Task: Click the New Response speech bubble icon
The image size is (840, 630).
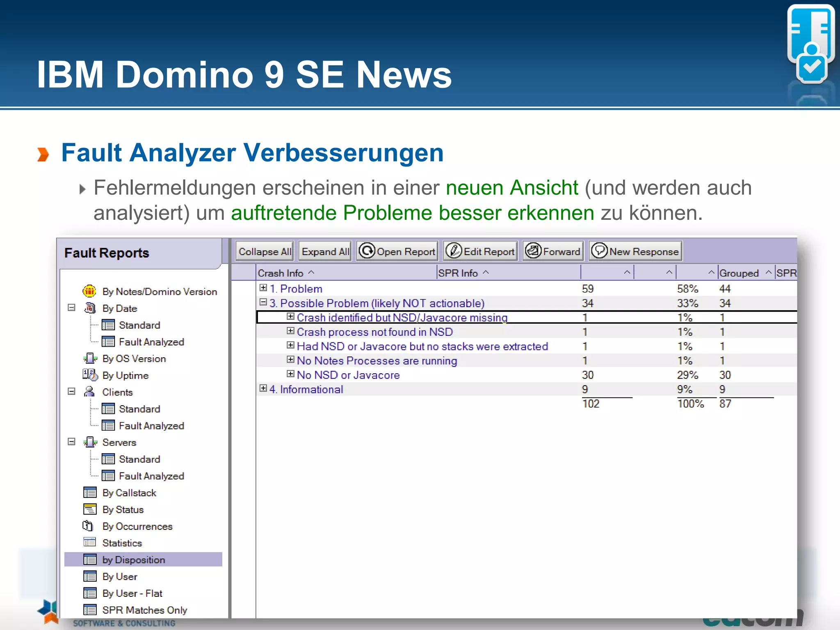Action: click(599, 250)
